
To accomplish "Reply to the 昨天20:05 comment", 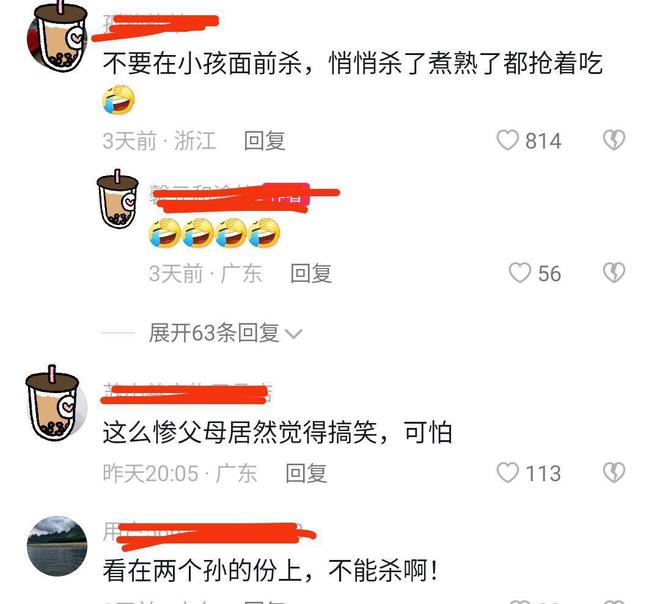I will (306, 473).
